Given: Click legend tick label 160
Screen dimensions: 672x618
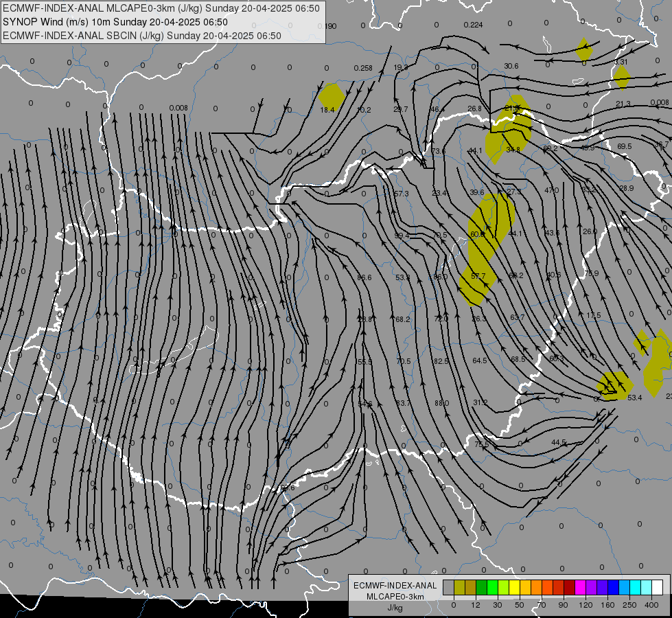Looking at the screenshot, I should [607, 605].
